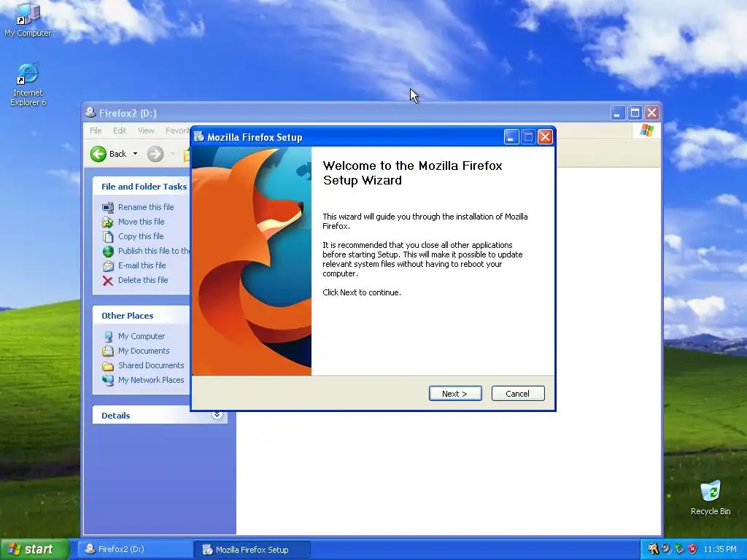
Task: Click My Network Places icon
Action: pyautogui.click(x=108, y=380)
